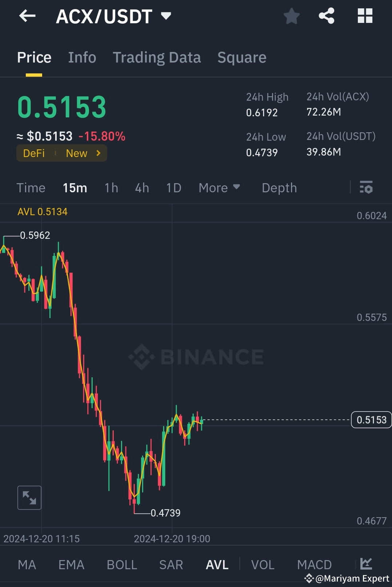Disable the AVL overlay indicator
This screenshot has height=587, width=392.
coord(216,564)
